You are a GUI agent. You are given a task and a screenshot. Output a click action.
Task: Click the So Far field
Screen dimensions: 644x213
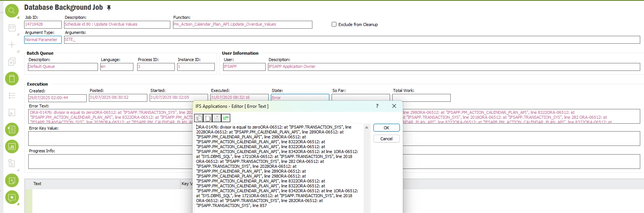click(x=361, y=97)
